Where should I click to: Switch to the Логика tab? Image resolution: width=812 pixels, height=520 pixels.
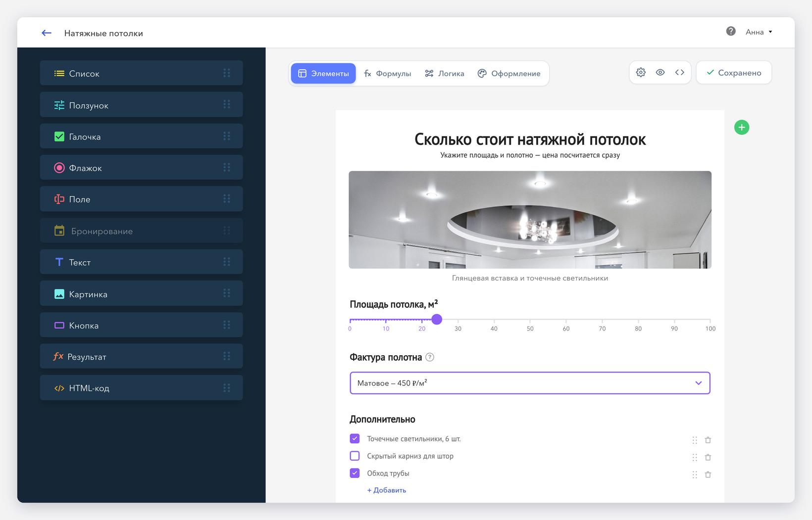(445, 73)
